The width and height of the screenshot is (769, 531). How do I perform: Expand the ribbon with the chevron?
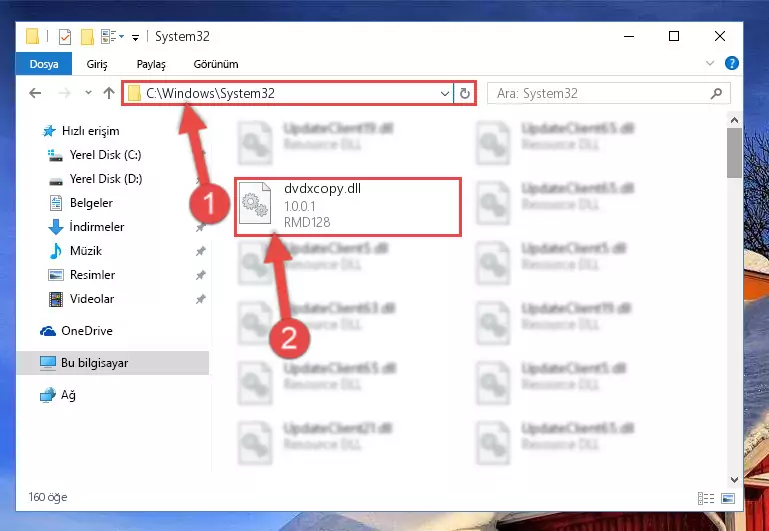click(x=710, y=63)
